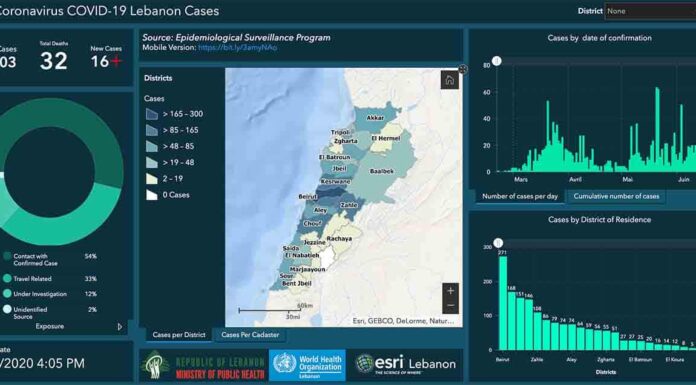Click the Marjaayoun district label

308,270
